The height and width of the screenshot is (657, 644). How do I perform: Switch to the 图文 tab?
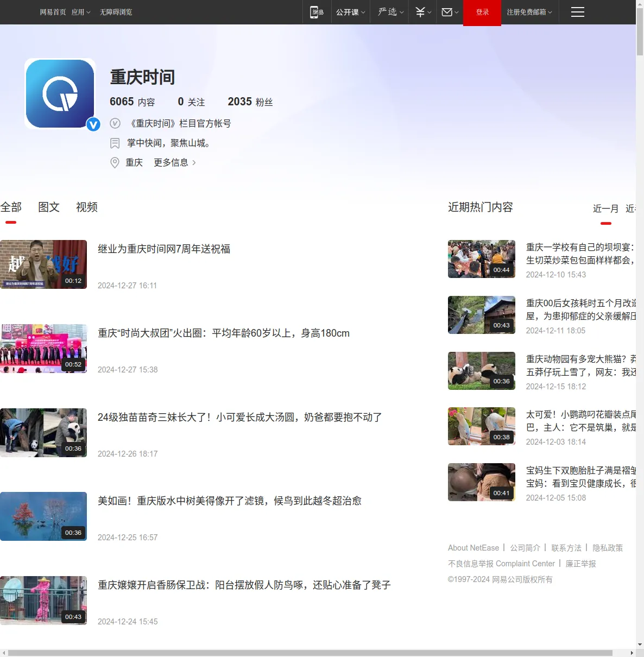(49, 207)
